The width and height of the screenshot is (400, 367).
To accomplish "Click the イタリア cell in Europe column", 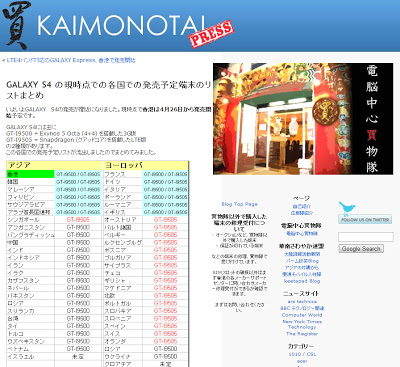I will [123, 189].
